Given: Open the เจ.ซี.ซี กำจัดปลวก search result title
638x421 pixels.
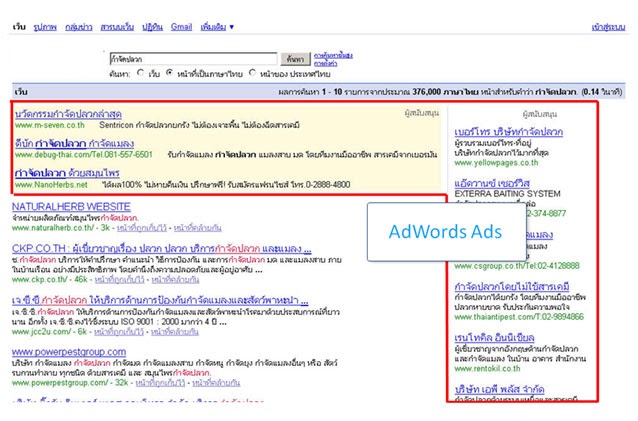Looking at the screenshot, I should [x=160, y=301].
